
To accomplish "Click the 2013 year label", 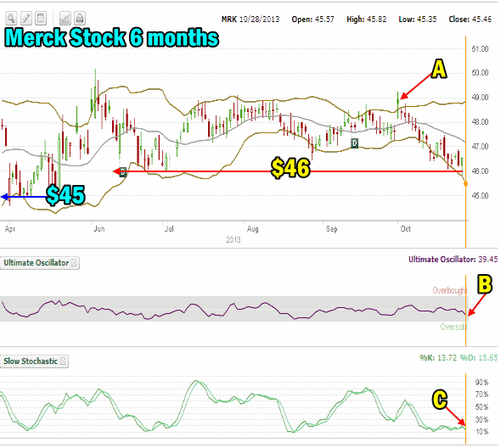I will tap(234, 240).
